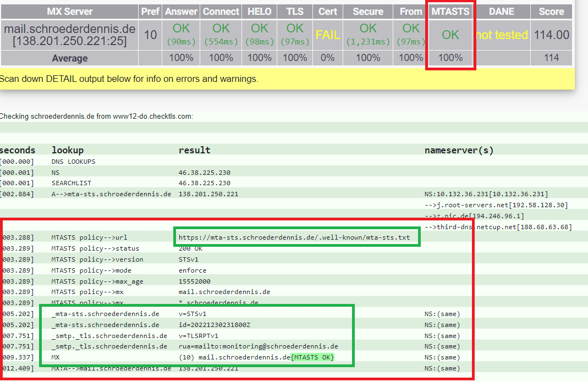Click the 'not tested' DANE status
The height and width of the screenshot is (382, 588).
point(502,34)
